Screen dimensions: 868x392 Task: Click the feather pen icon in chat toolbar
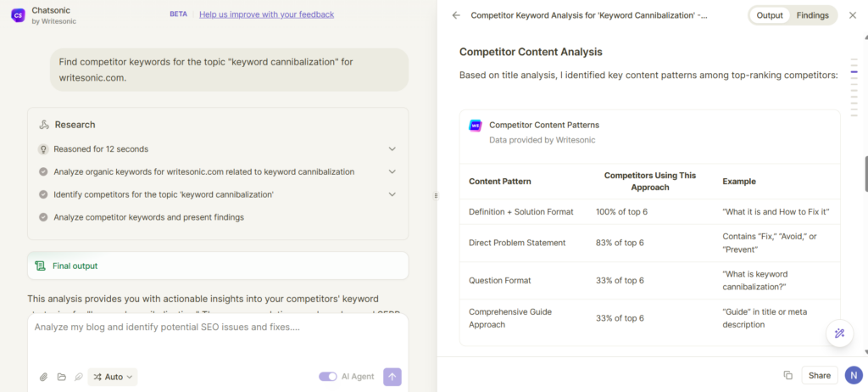click(79, 377)
